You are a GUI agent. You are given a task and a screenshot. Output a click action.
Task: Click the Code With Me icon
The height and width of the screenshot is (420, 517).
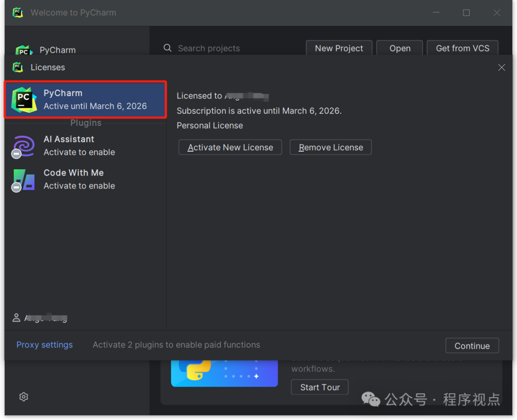pos(23,180)
